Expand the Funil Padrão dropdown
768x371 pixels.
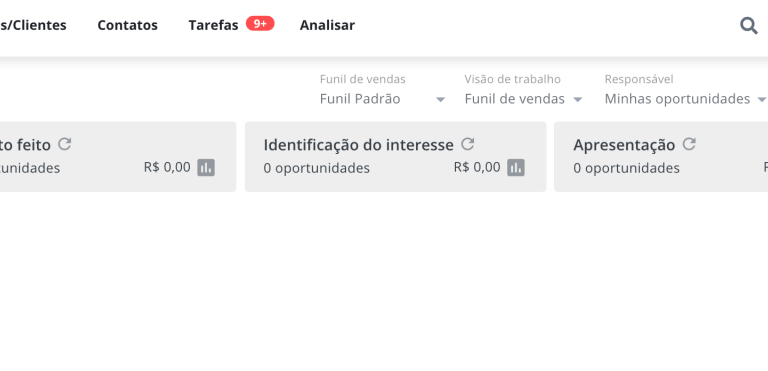(382, 99)
